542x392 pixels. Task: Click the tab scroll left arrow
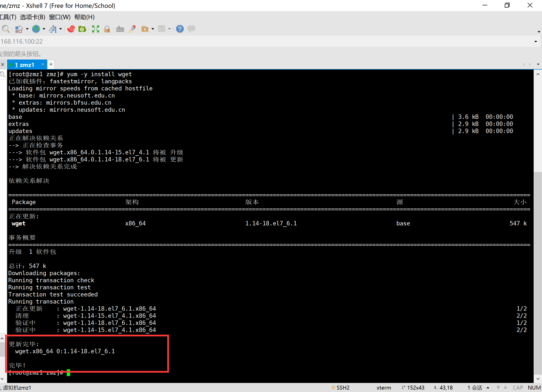click(x=524, y=64)
